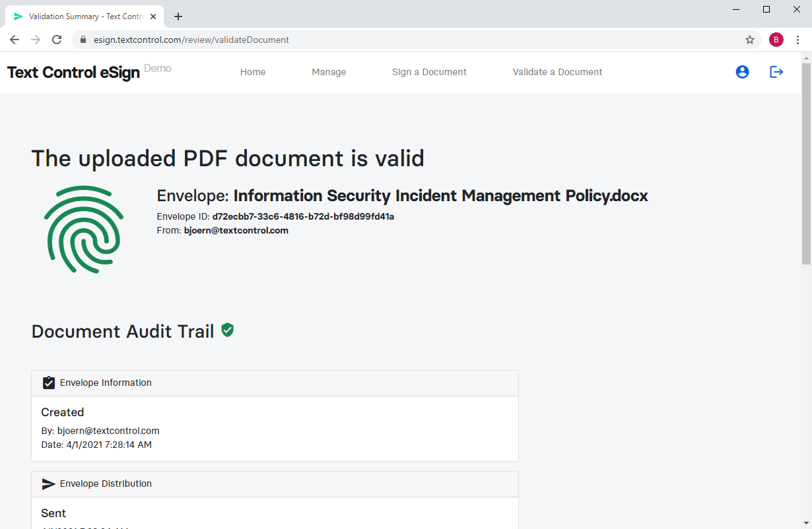Click the Envelope Distribution send icon

(x=49, y=483)
